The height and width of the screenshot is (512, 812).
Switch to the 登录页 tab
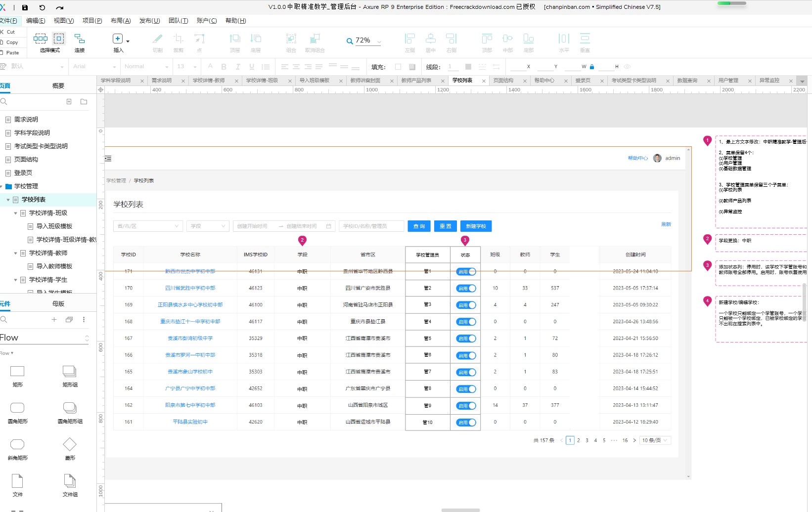click(583, 81)
